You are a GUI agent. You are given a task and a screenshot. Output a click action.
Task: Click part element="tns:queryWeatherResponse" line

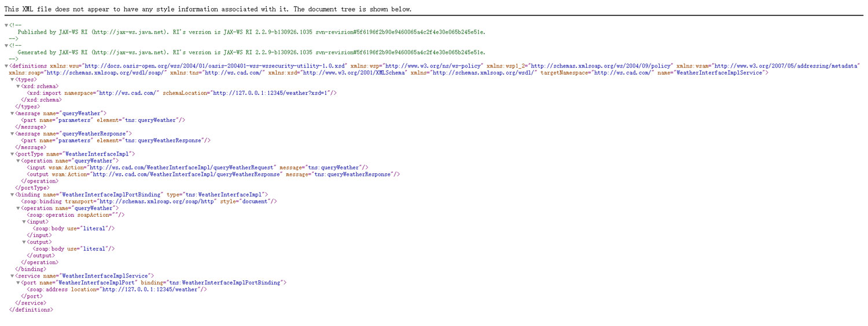[x=116, y=140]
